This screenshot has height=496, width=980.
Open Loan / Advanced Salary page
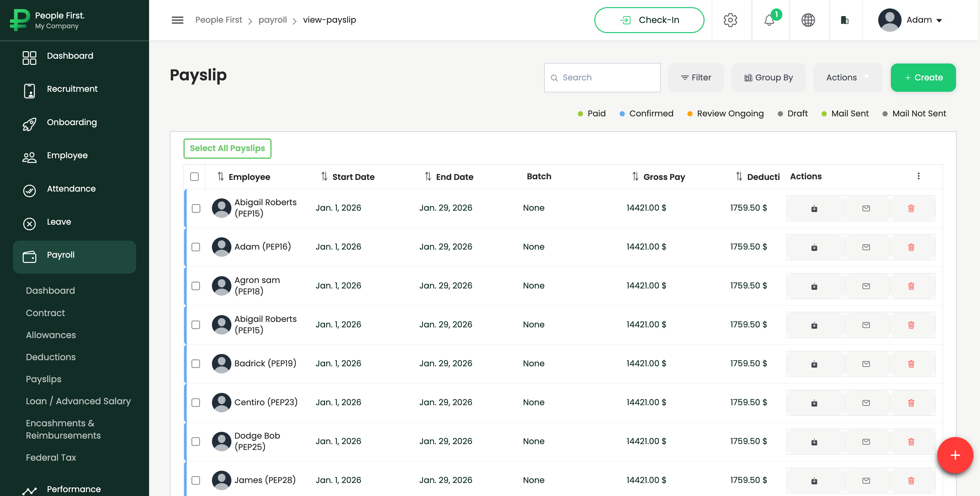pyautogui.click(x=78, y=401)
